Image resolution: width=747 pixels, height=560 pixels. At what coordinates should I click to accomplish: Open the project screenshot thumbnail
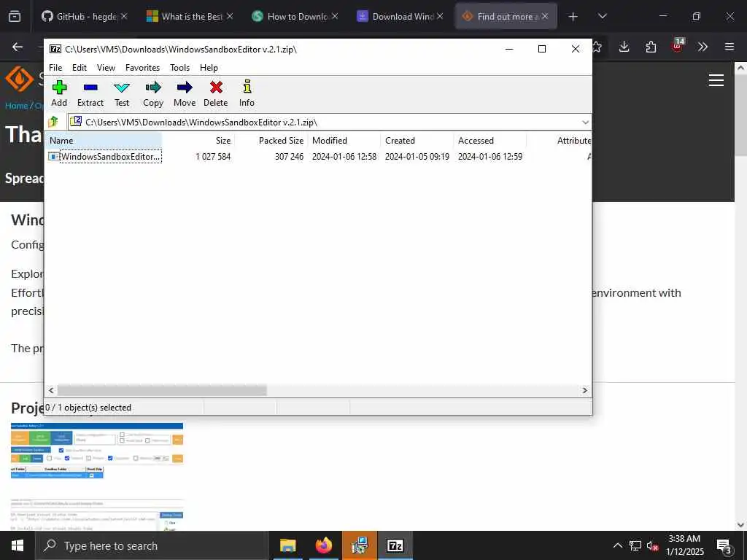click(97, 476)
